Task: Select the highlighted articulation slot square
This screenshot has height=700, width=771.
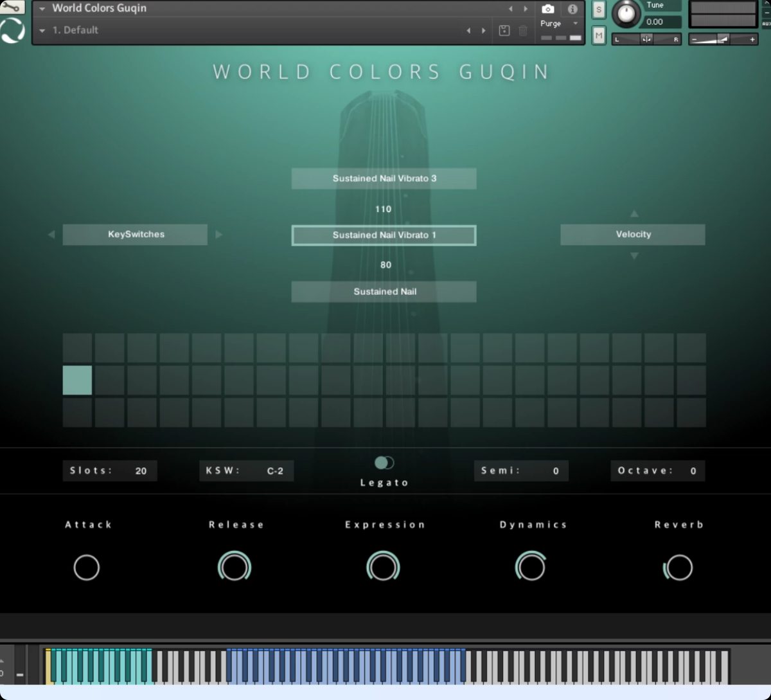Action: pyautogui.click(x=77, y=380)
